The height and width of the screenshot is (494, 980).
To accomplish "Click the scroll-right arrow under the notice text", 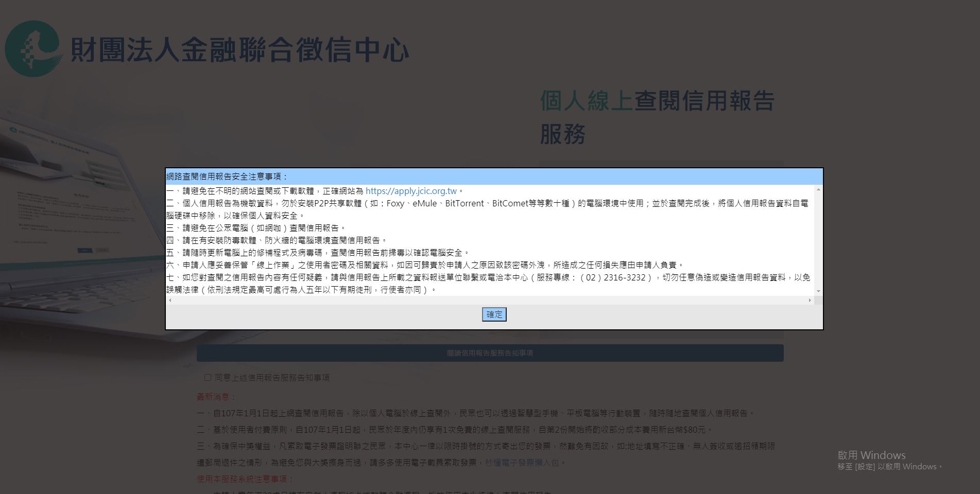I will tap(810, 301).
